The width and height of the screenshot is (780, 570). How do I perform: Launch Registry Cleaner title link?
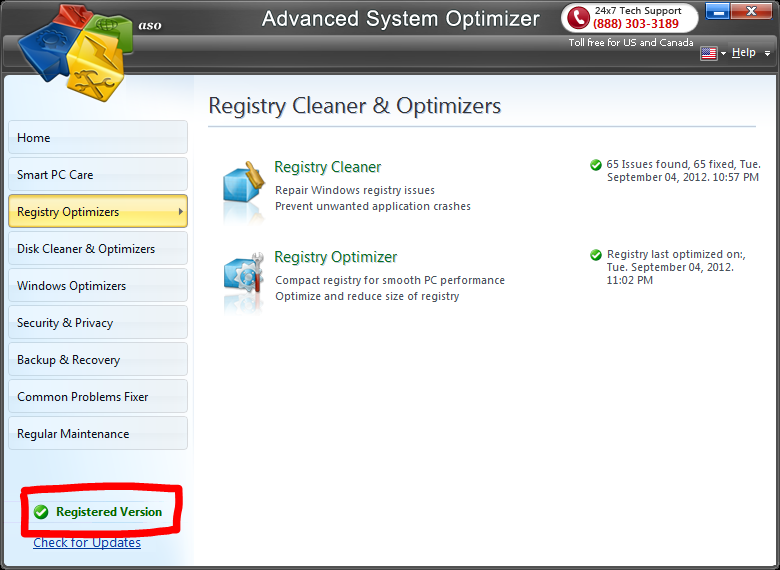(x=328, y=167)
